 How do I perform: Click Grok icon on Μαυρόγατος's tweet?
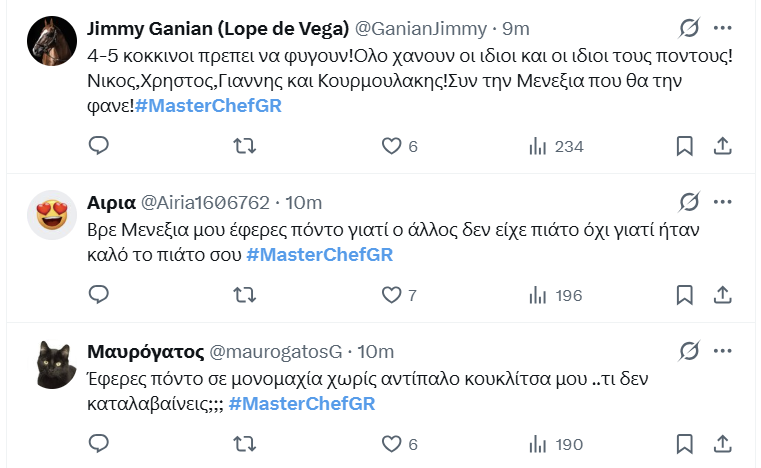pos(688,351)
